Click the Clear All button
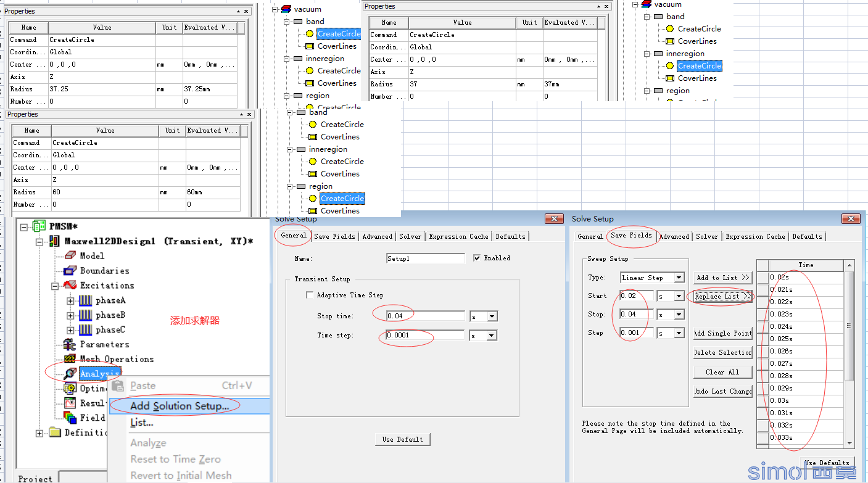 tap(722, 372)
